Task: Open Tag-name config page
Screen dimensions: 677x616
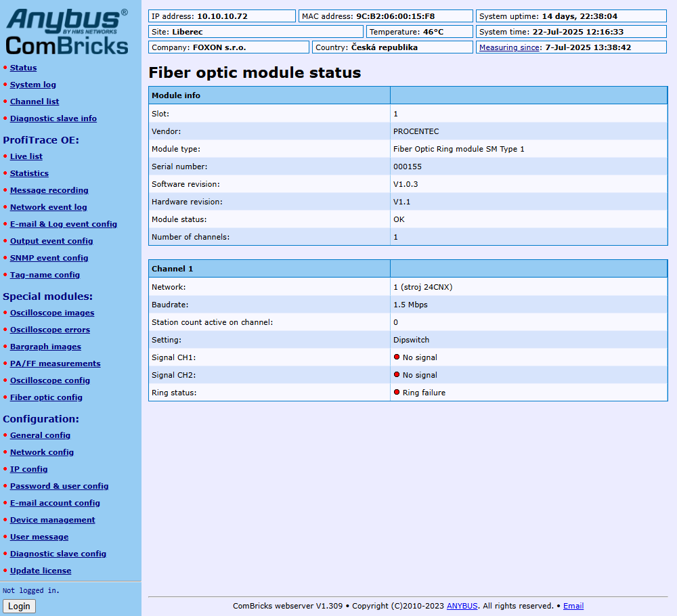Action: click(x=45, y=275)
